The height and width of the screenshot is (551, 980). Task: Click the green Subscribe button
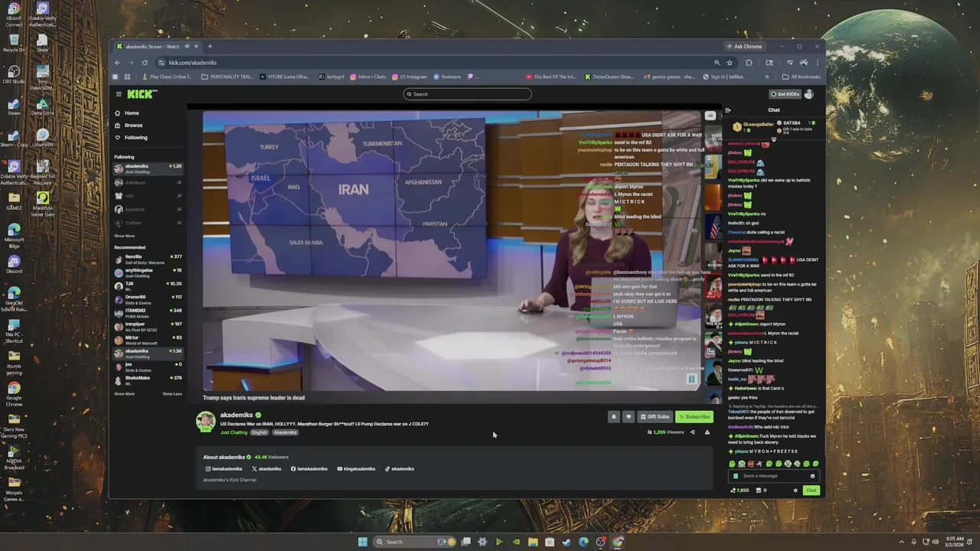pyautogui.click(x=694, y=417)
